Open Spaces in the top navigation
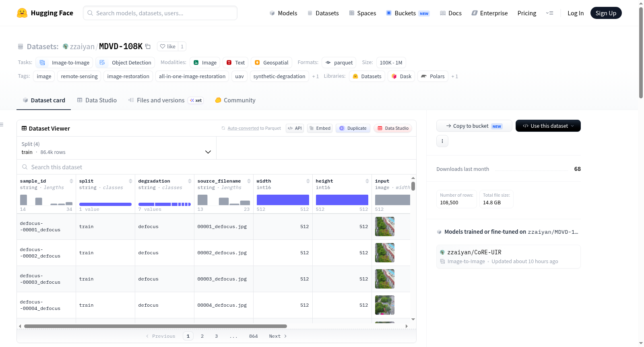This screenshot has height=347, width=644. 363,13
